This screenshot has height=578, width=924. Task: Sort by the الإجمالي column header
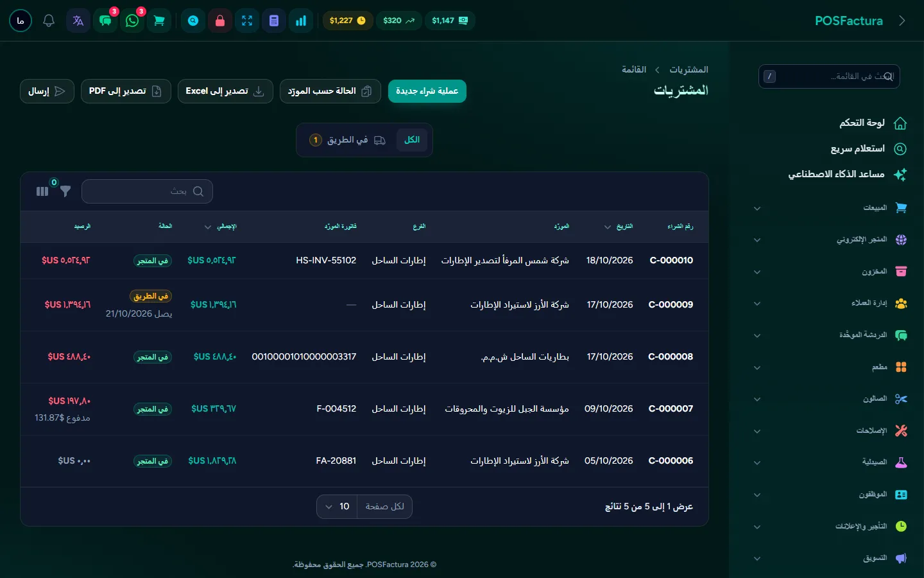221,227
